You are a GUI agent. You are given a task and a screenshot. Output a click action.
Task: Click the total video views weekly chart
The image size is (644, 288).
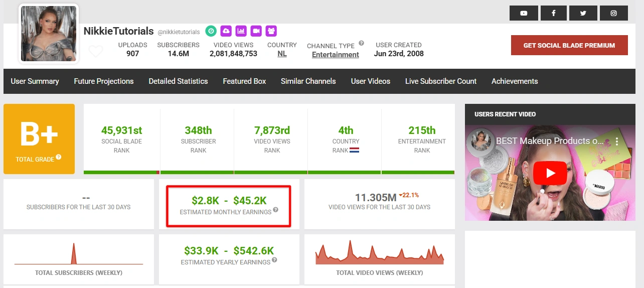coord(380,252)
